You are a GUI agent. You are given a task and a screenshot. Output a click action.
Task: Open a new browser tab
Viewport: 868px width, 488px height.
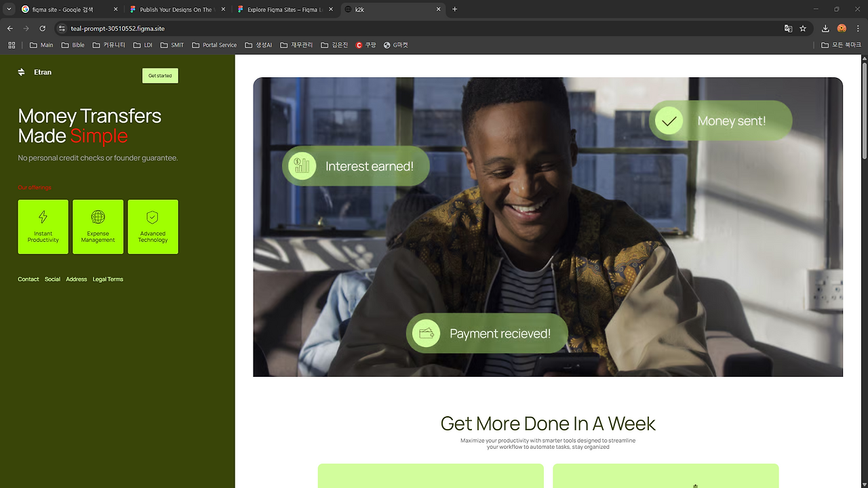tap(454, 9)
